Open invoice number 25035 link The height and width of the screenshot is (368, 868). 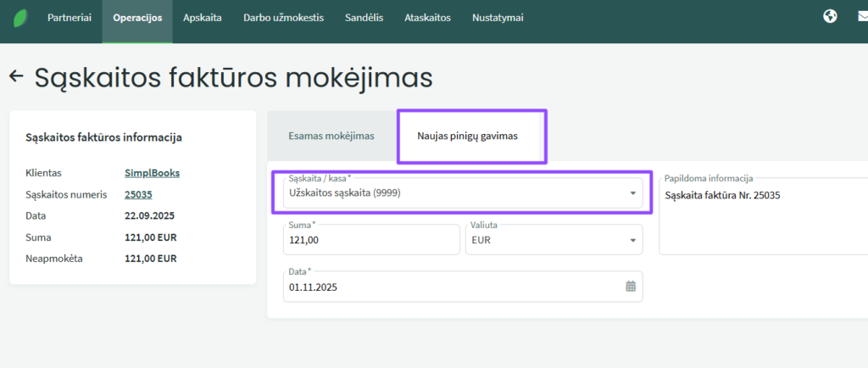(x=138, y=194)
